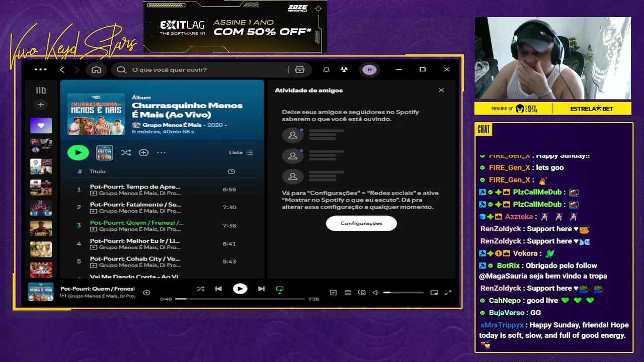
Task: Open the play queue
Action: [348, 293]
